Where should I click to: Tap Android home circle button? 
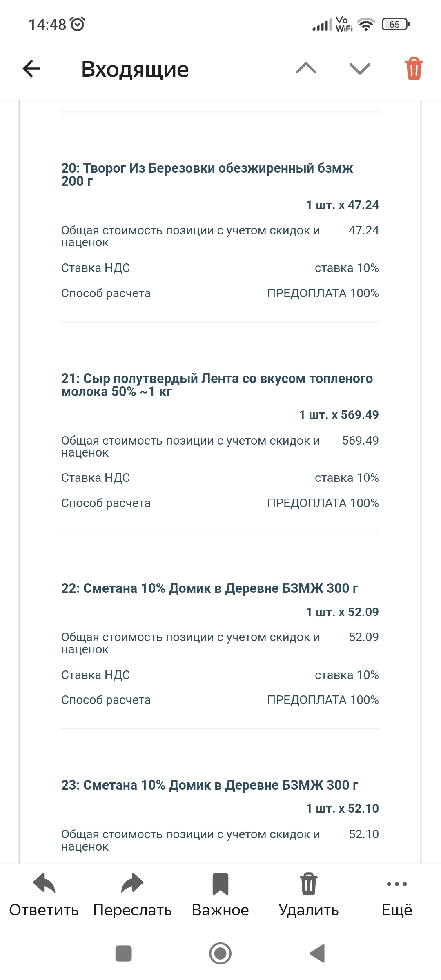tap(220, 953)
